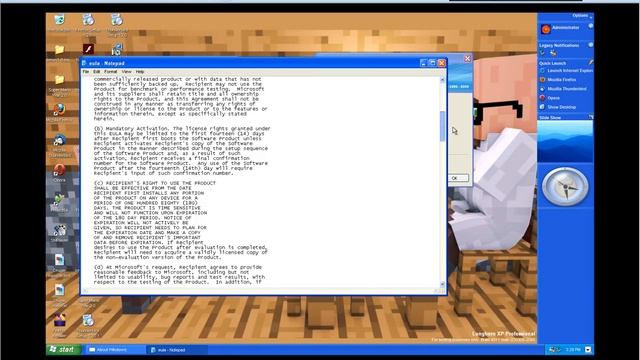The width and height of the screenshot is (640, 360).
Task: Select the Thunderbird Setup installer icon in the top row
Action: [x=117, y=20]
